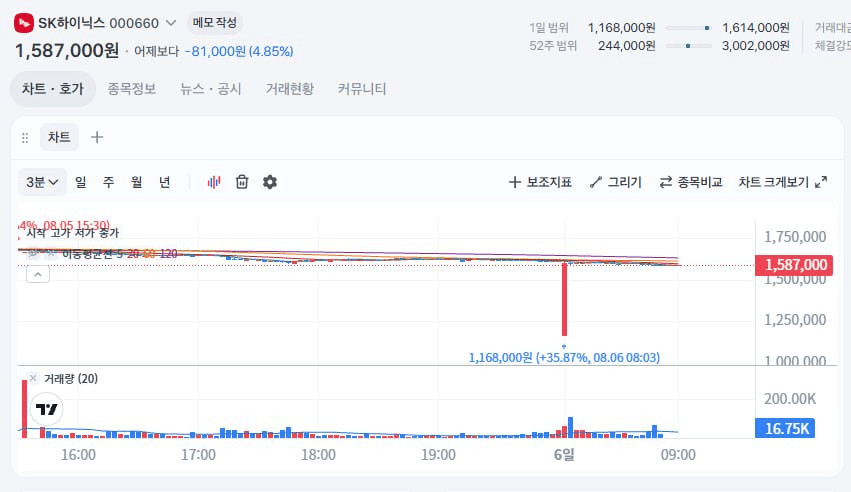The height and width of the screenshot is (492, 851).
Task: Select the 년 yearly chart interval
Action: tap(164, 182)
